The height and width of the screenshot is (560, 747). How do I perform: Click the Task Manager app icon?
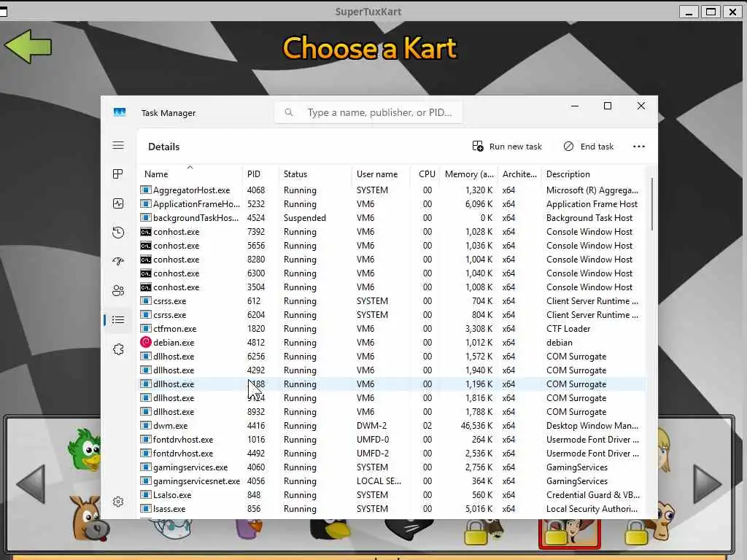[120, 112]
